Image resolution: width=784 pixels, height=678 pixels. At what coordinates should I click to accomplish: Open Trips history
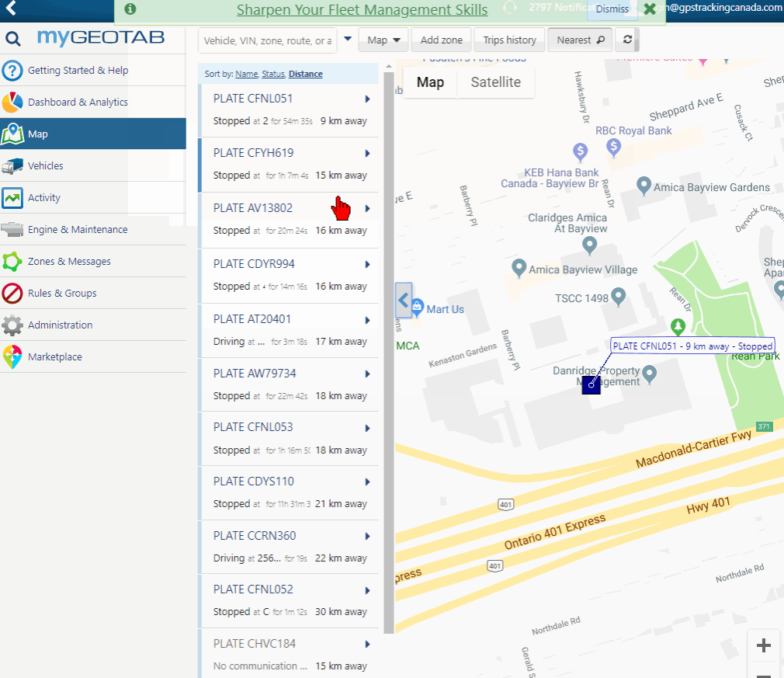(x=509, y=40)
